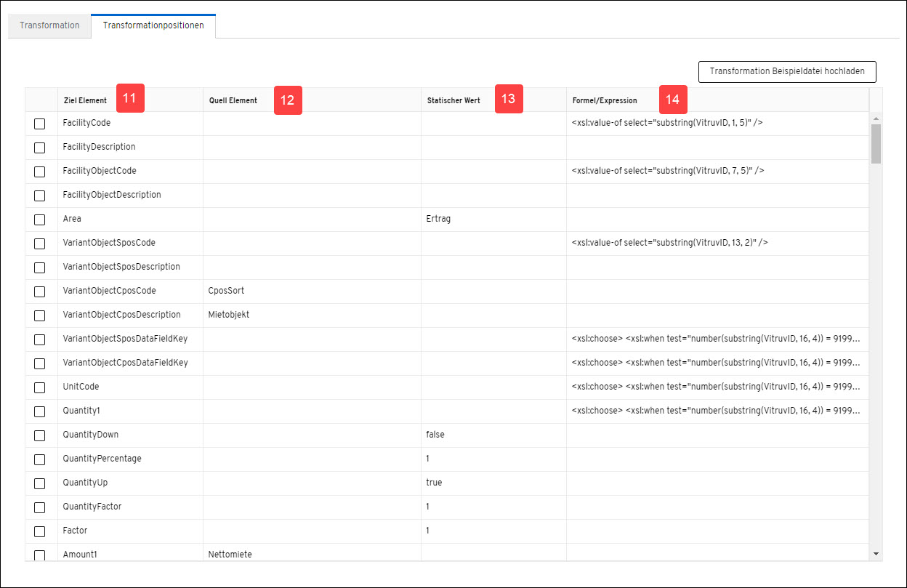
Task: Tick the checkbox for Area row
Action: [40, 220]
